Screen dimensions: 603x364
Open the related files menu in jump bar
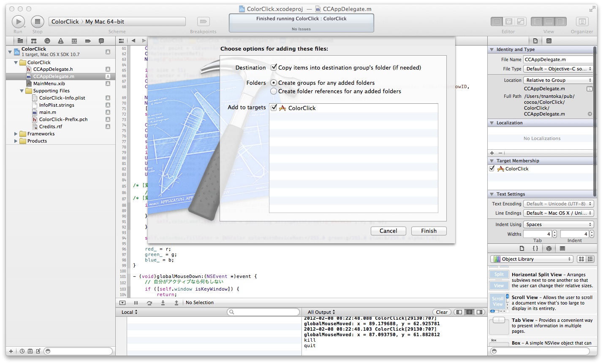[122, 41]
